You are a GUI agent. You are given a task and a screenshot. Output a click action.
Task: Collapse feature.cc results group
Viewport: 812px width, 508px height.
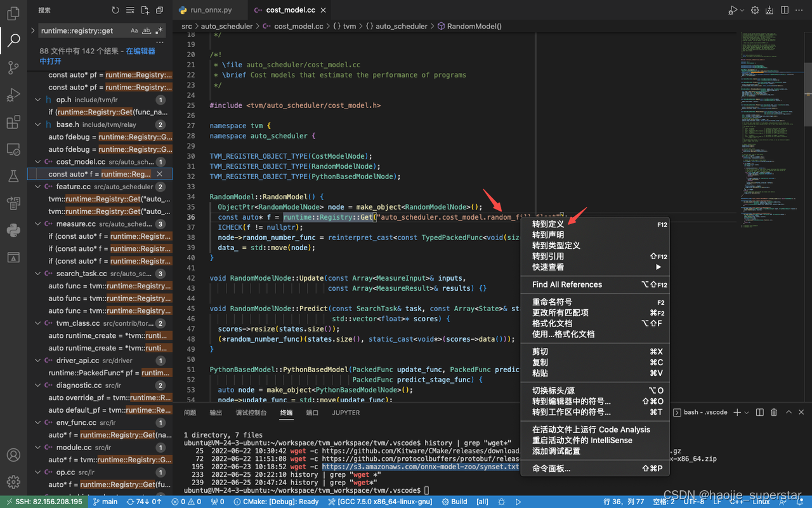[x=38, y=187]
